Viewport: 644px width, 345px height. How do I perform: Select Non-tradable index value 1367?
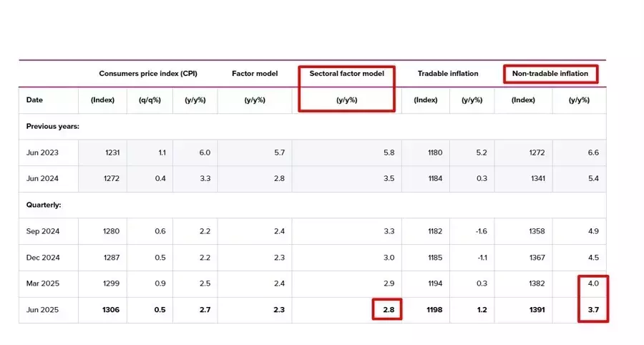[537, 258]
